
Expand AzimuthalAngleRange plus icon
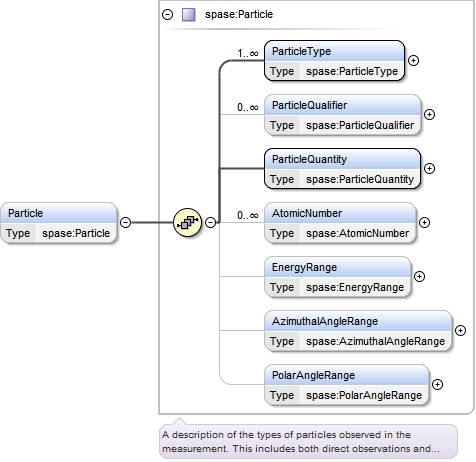[x=460, y=331]
